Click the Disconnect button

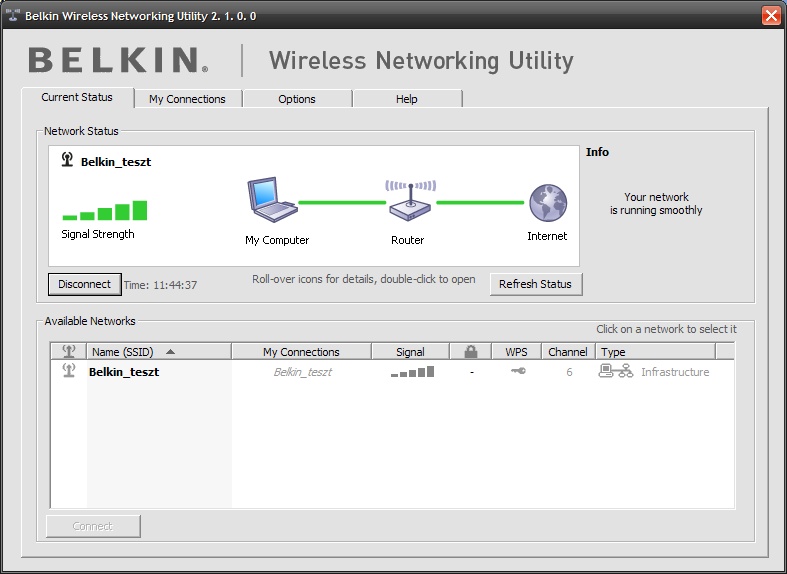coord(84,284)
